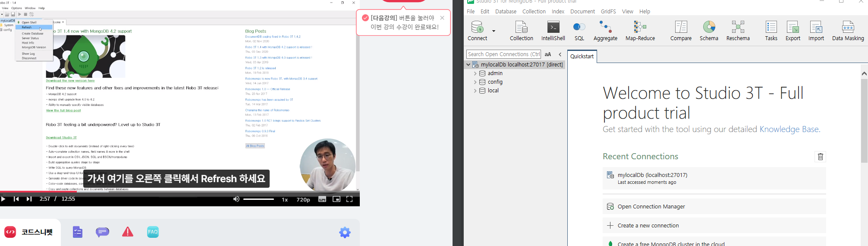Open the SQL query tool
This screenshot has width=868, height=246.
pos(579,31)
